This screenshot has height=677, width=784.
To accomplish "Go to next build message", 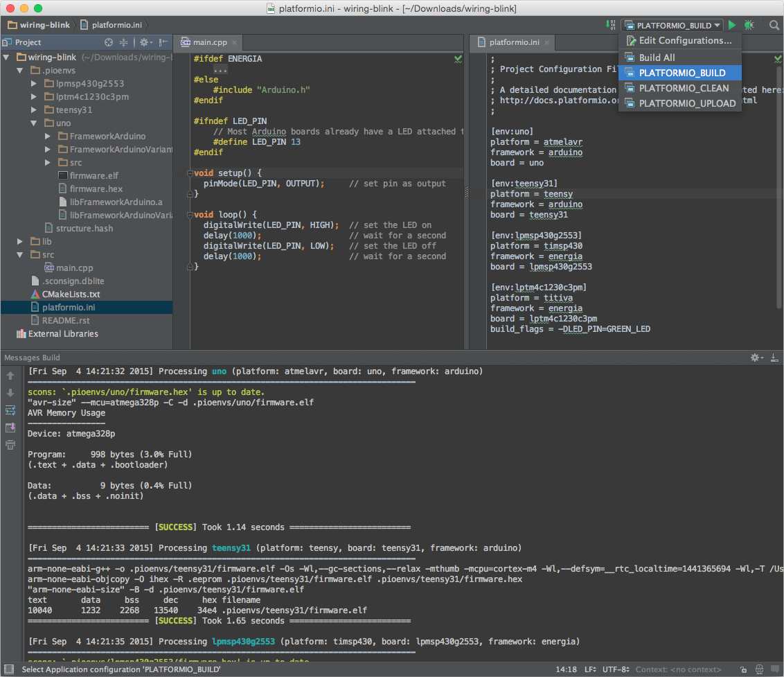I will click(x=10, y=393).
